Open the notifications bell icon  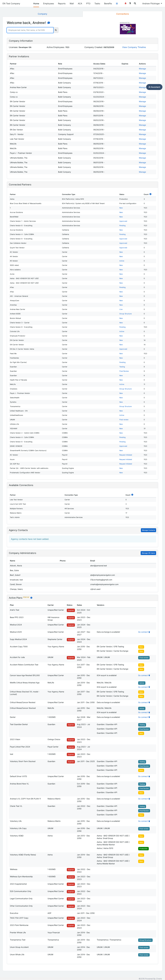pos(126,3)
